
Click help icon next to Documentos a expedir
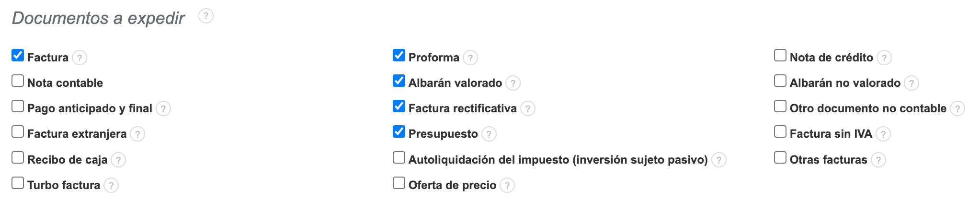click(206, 16)
